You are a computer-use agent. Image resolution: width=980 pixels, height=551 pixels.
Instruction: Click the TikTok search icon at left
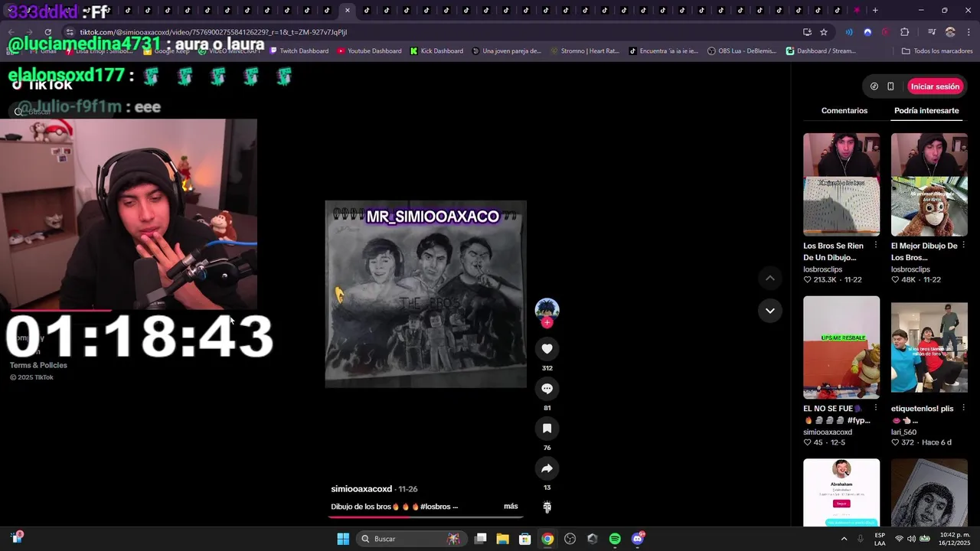18,112
